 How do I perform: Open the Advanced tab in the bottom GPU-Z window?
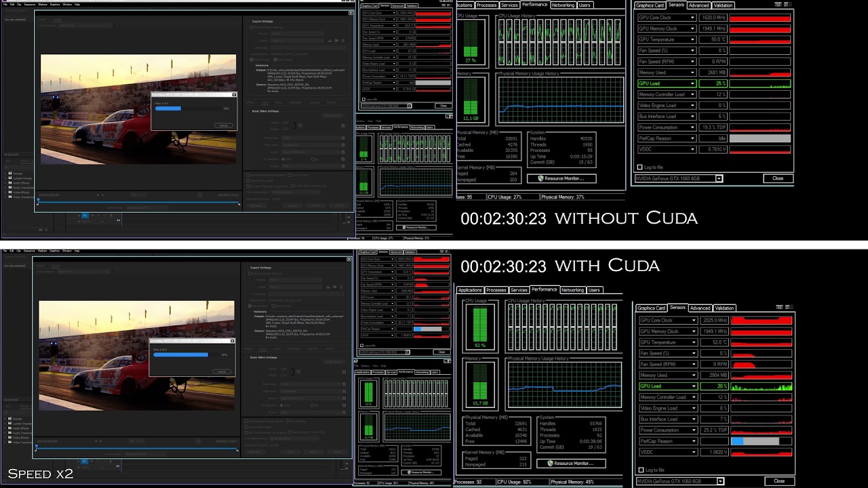click(x=700, y=308)
